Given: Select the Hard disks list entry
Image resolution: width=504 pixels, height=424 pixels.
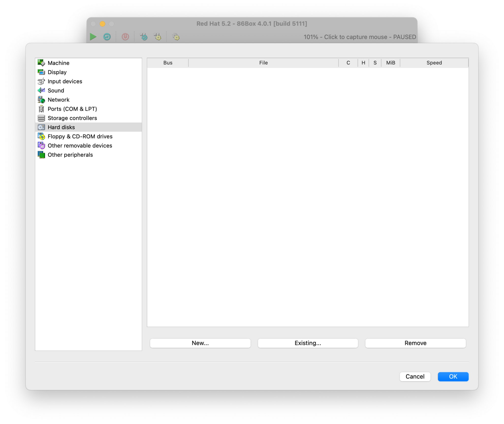Looking at the screenshot, I should click(61, 127).
